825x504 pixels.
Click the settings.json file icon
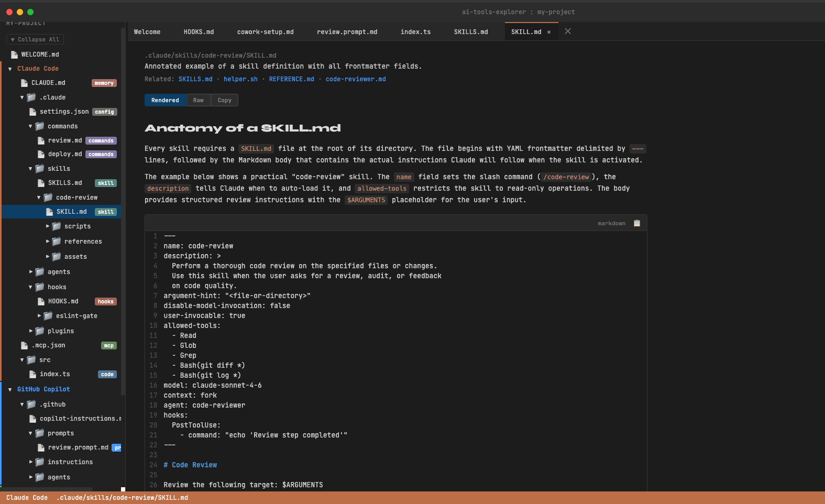[32, 112]
